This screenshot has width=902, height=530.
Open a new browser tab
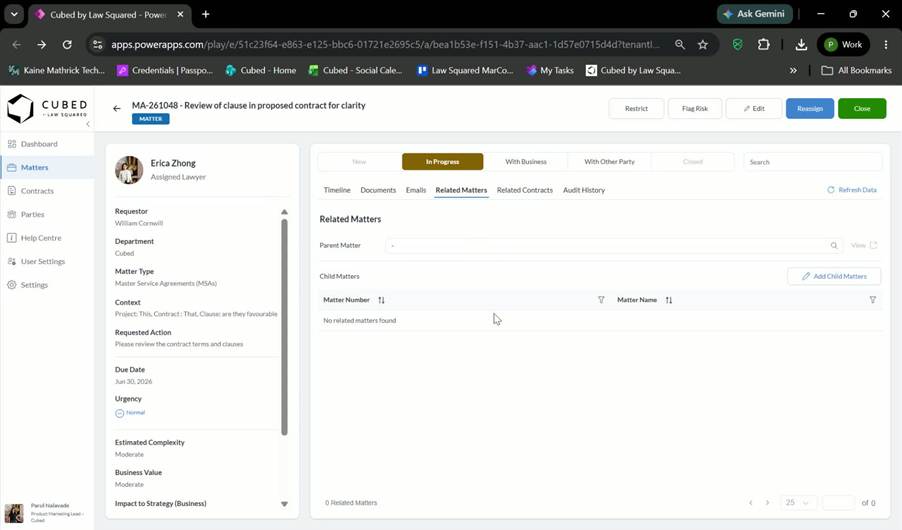click(x=205, y=14)
